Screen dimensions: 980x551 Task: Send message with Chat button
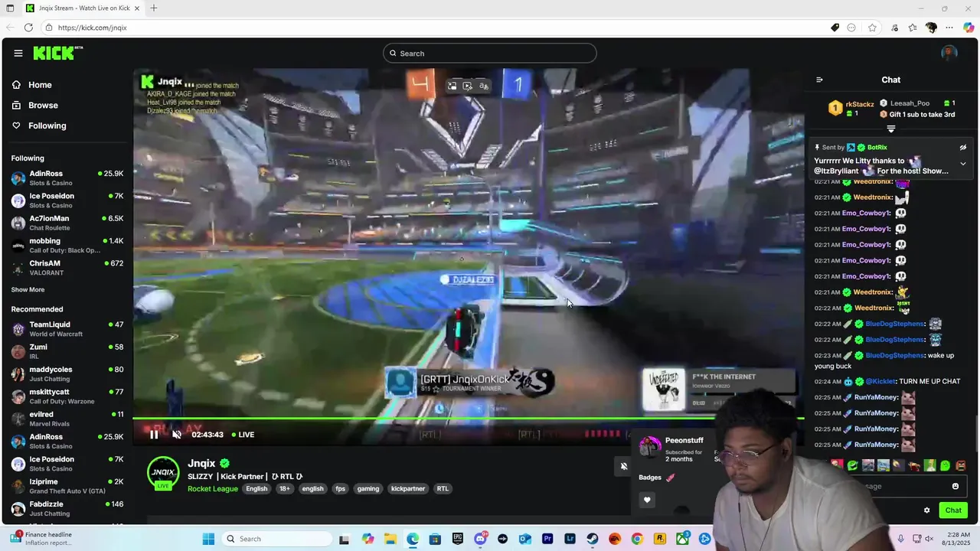[x=953, y=510]
